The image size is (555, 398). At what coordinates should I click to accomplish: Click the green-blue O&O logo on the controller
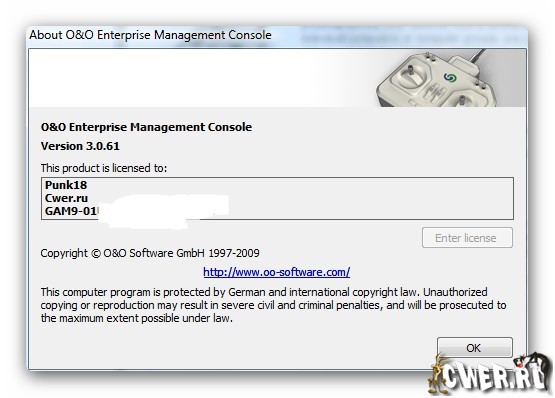tap(450, 77)
